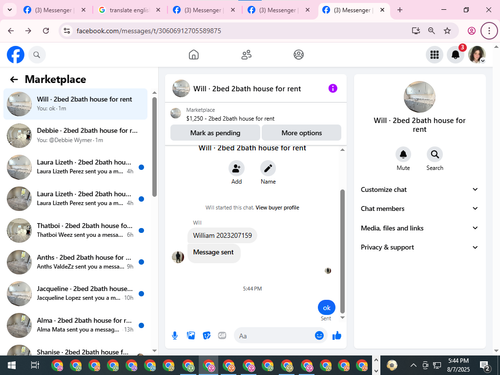Open Windows Start button

coord(11,365)
